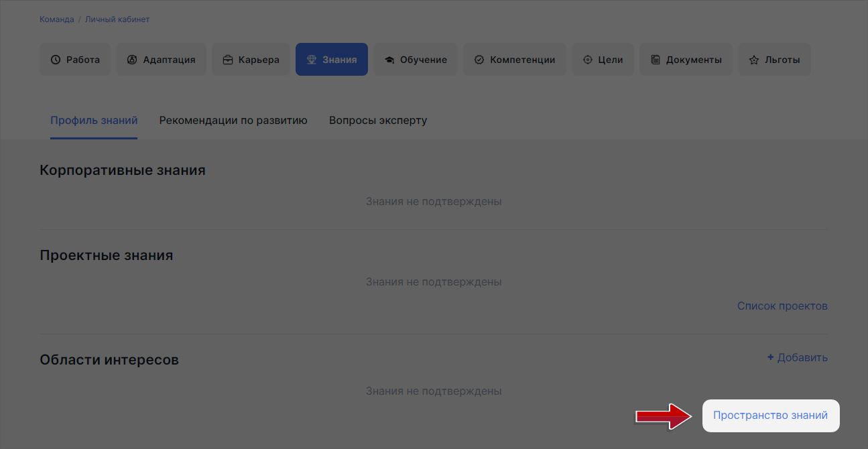This screenshot has height=449, width=868.
Task: Click the Список проектов link
Action: [x=782, y=306]
